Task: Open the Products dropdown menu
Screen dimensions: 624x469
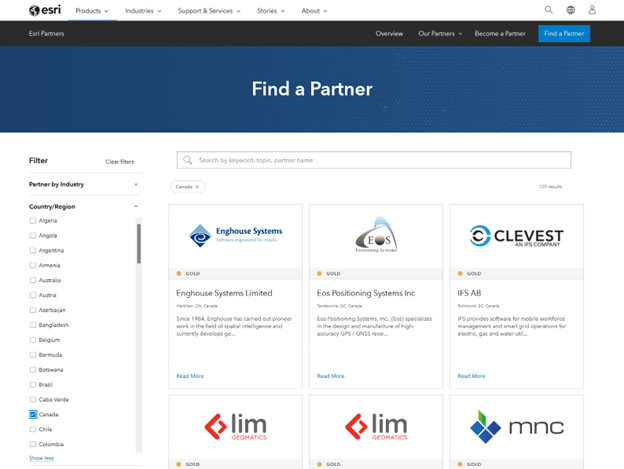Action: [x=92, y=11]
